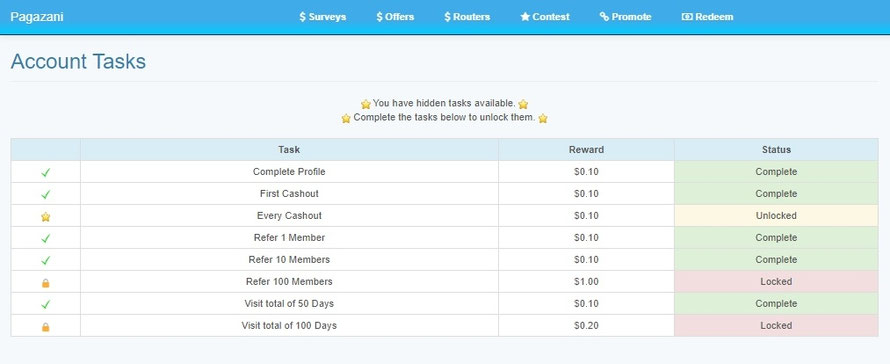Click the $0.10 reward for Every Cashout

tap(586, 216)
